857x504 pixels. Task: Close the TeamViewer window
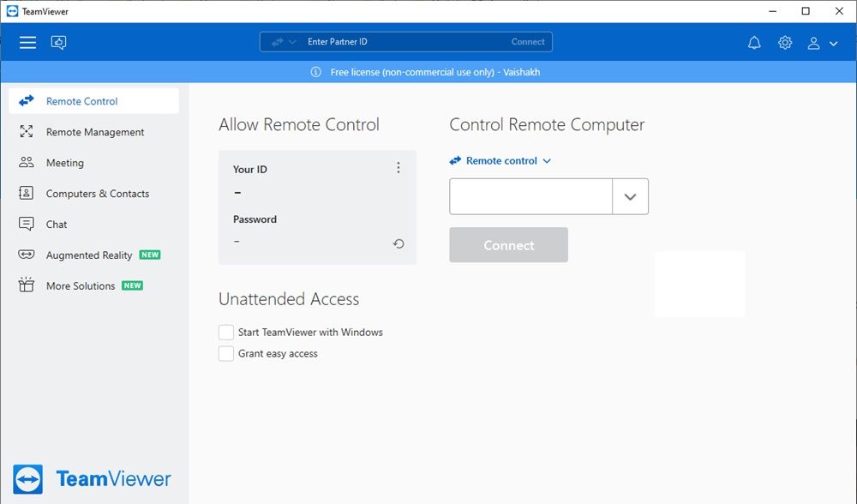click(840, 11)
